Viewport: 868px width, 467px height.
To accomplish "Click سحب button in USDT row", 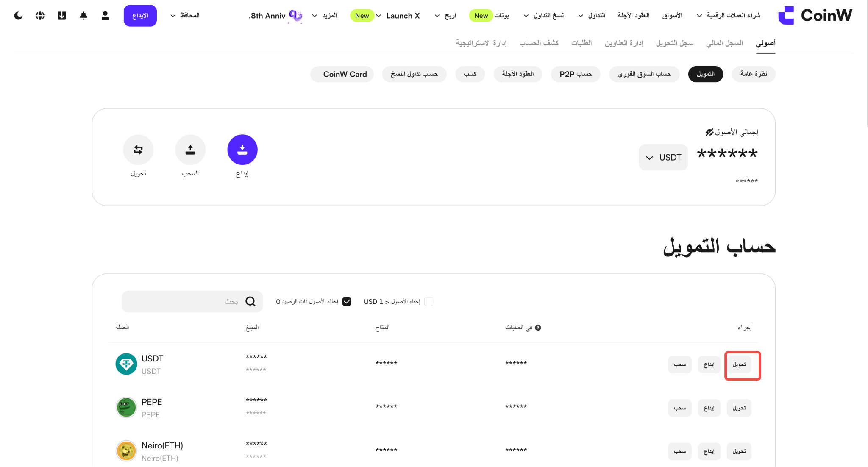I will [x=680, y=365].
